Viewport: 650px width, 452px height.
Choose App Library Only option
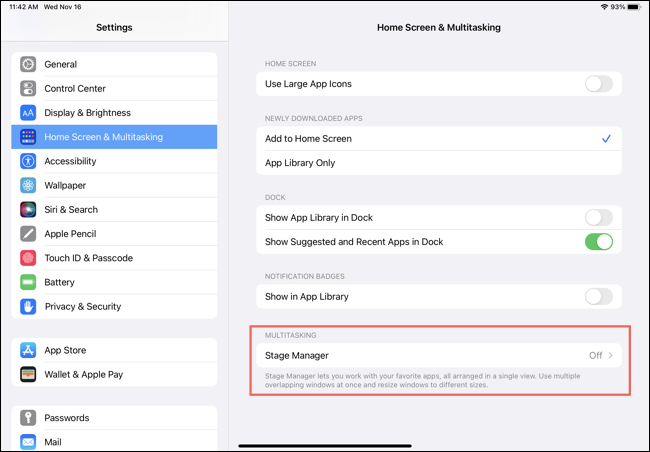click(x=439, y=163)
